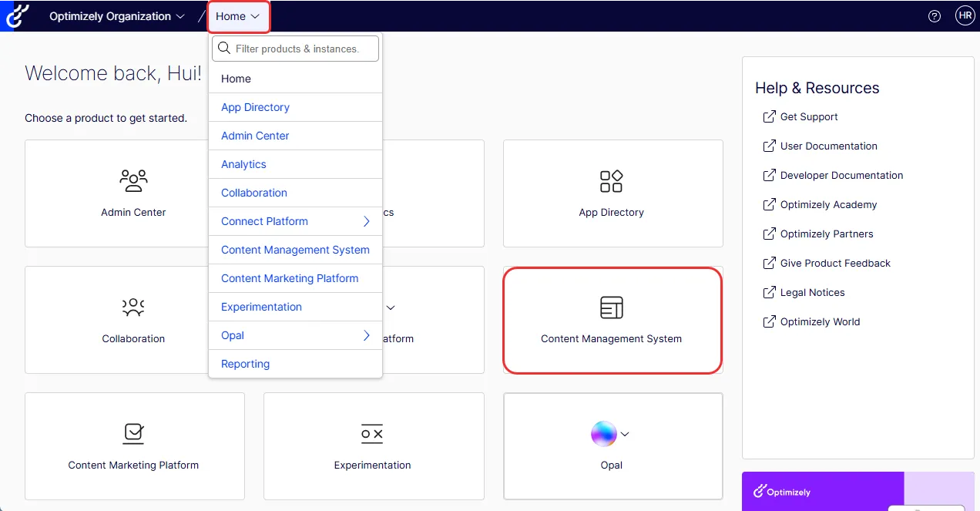Open the User Documentation link
This screenshot has width=980, height=511.
(829, 146)
